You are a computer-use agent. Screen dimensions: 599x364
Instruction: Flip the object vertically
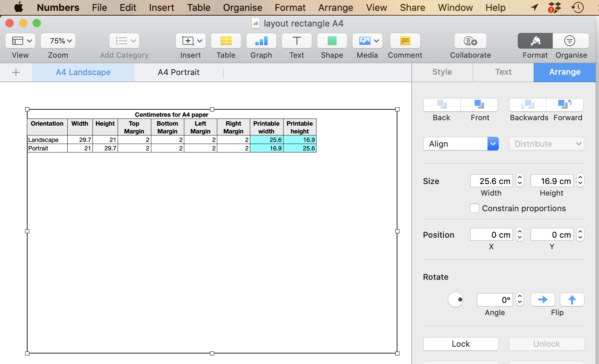[x=572, y=299]
